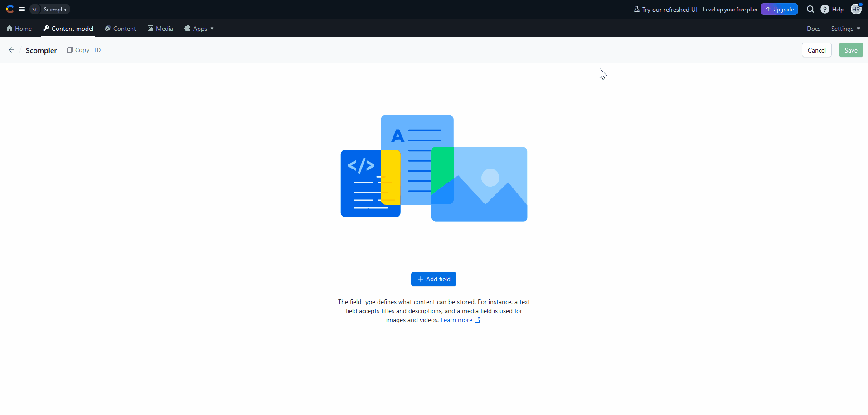Image resolution: width=868 pixels, height=415 pixels.
Task: Open the hamburger navigation menu
Action: tap(22, 9)
